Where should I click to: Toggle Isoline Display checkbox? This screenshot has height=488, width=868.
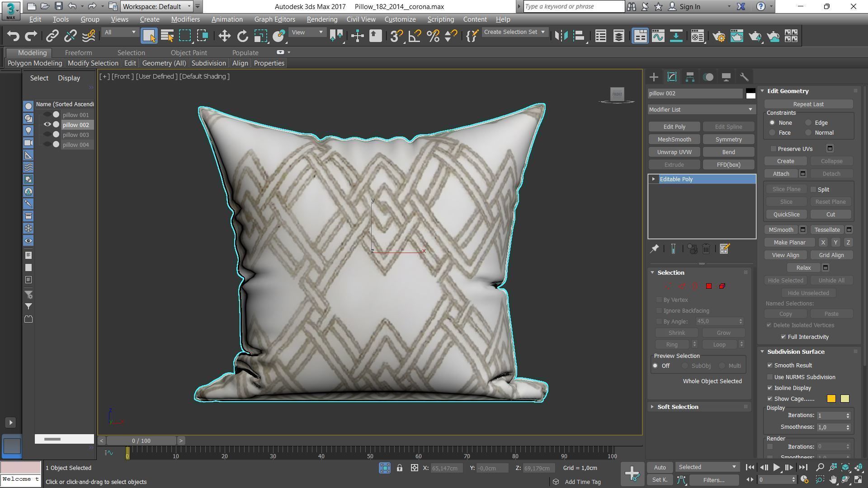pyautogui.click(x=770, y=388)
